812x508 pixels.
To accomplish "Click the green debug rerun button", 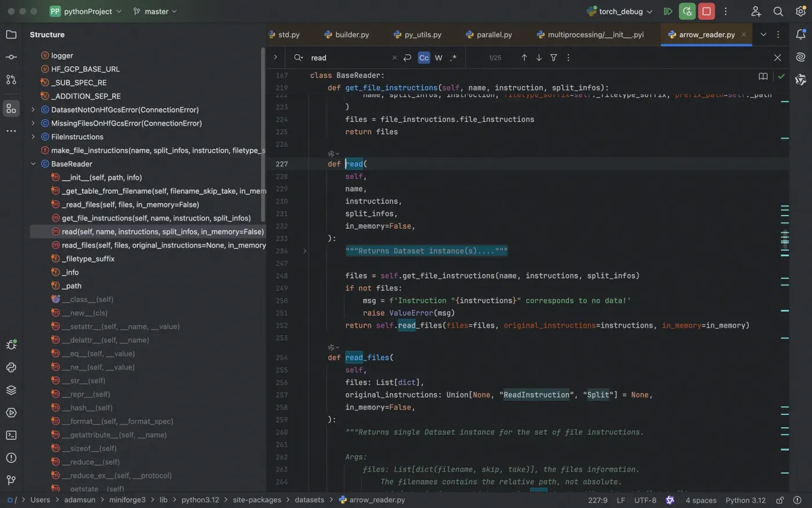I will (x=687, y=12).
